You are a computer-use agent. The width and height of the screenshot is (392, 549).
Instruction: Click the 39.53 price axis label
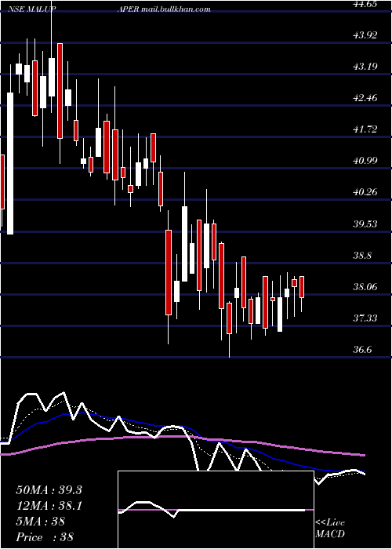tap(366, 224)
